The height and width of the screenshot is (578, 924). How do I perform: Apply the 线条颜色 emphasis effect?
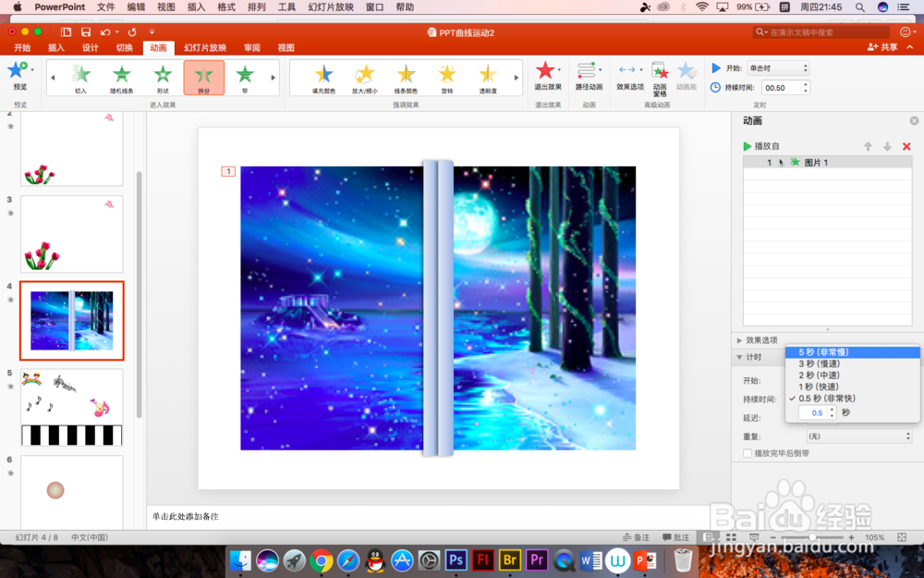coord(406,78)
